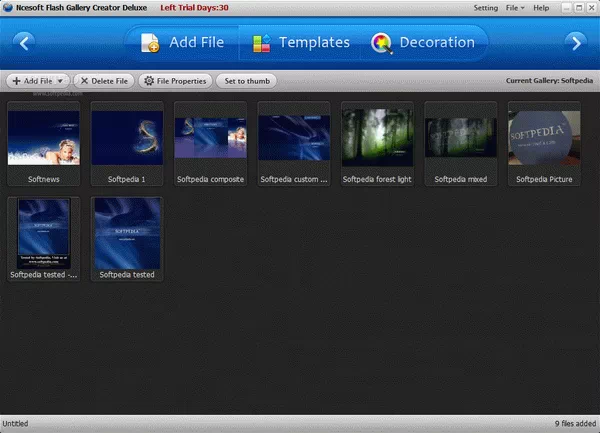The image size is (600, 433).
Task: Select the Softpedia 1 thumbnail
Action: (x=127, y=138)
